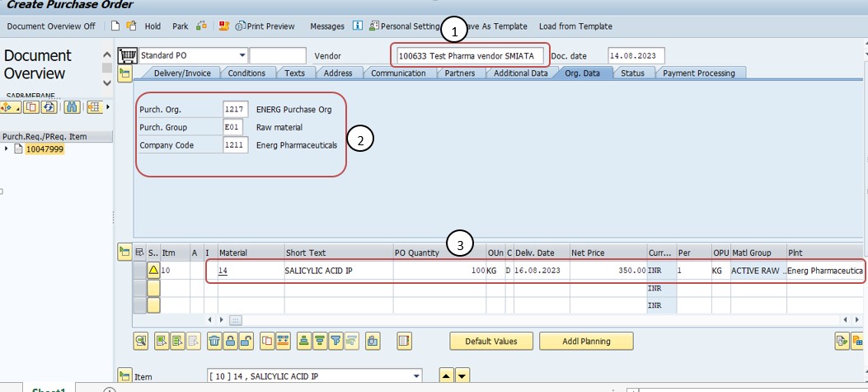Expand more Document Overview toolbar options arrow
This screenshot has height=392, width=868.
click(x=108, y=107)
